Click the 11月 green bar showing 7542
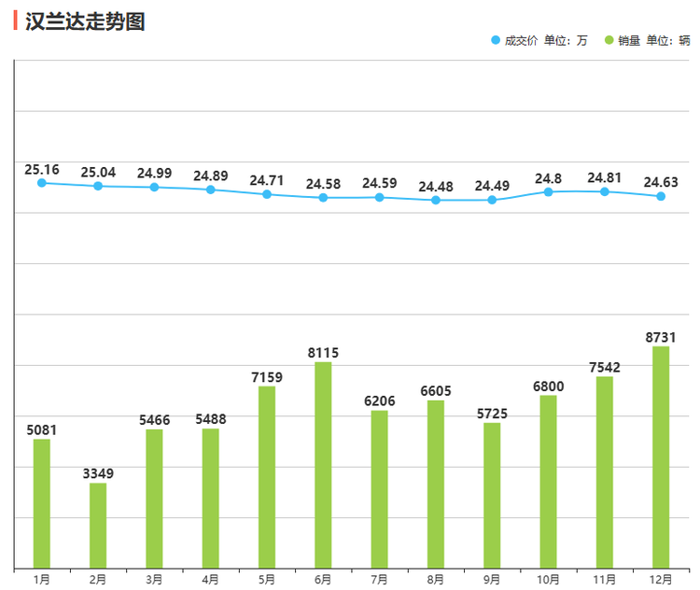This screenshot has height=590, width=700. 605,471
